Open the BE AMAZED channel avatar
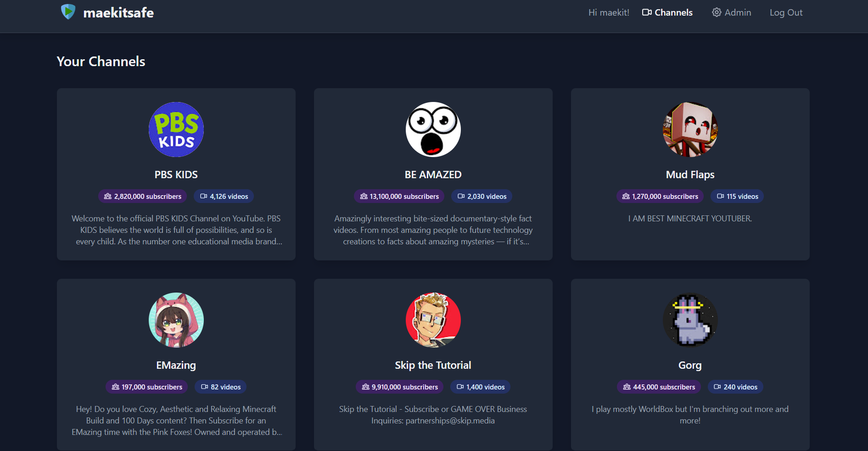Screen dimensions: 868x451 click(433, 130)
